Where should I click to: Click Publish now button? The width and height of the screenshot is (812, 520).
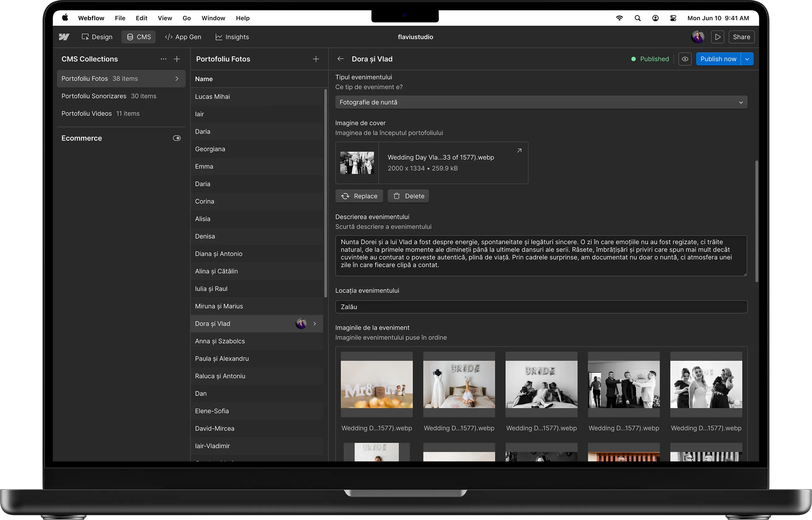(718, 59)
